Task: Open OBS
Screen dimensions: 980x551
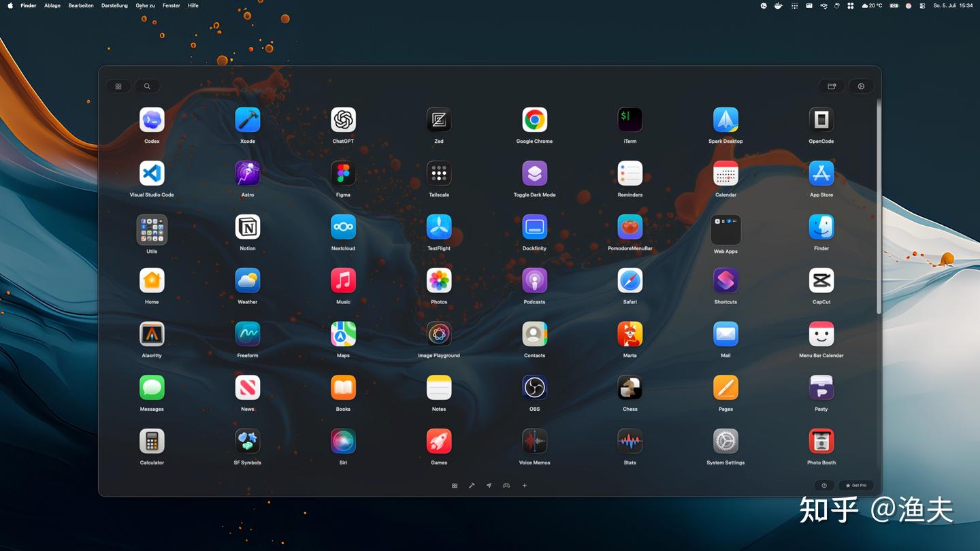Action: point(534,388)
